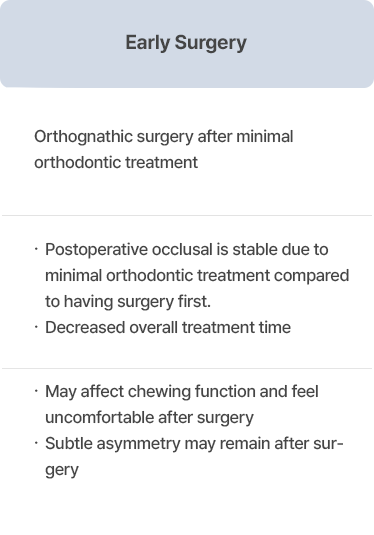Viewport: 374px width, 535px height.
Task: Click 'Postoperative occlusal is stable' bullet
Action: point(187,250)
